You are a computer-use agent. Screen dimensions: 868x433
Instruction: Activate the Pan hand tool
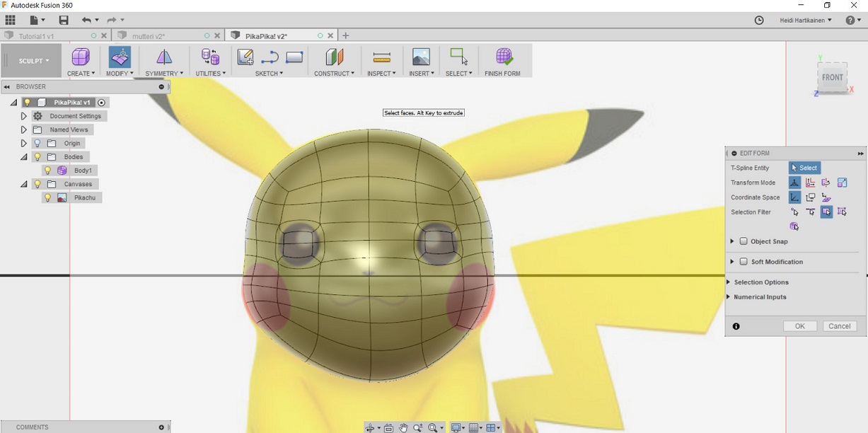(x=403, y=427)
